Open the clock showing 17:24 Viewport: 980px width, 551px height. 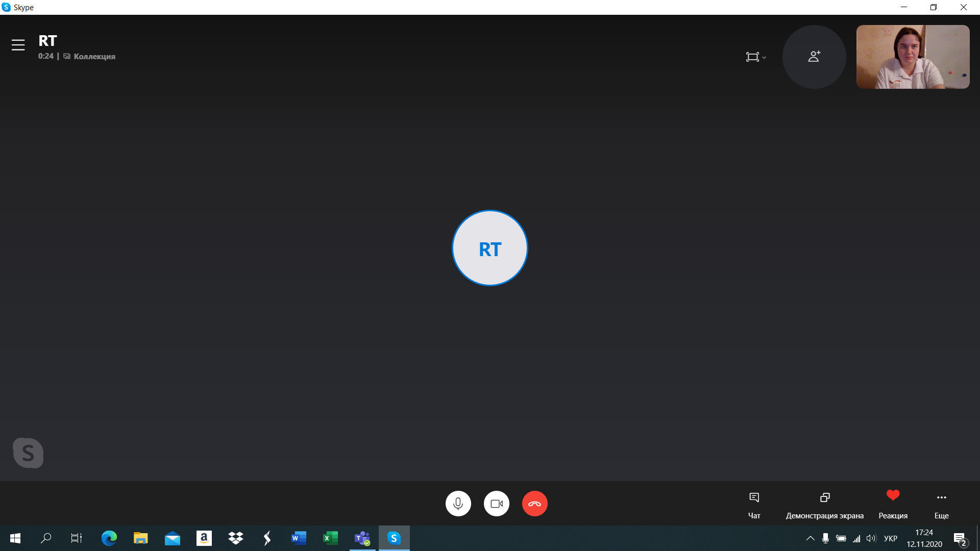pyautogui.click(x=924, y=538)
